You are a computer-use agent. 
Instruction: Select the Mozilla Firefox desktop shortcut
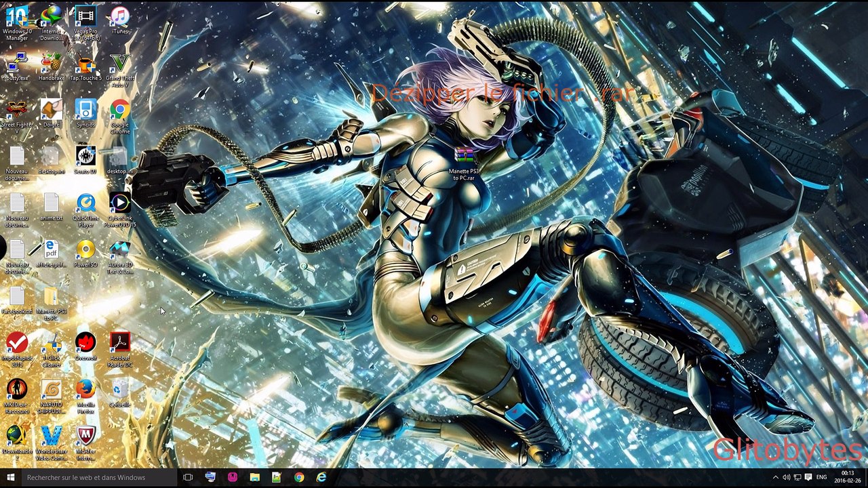pos(85,396)
